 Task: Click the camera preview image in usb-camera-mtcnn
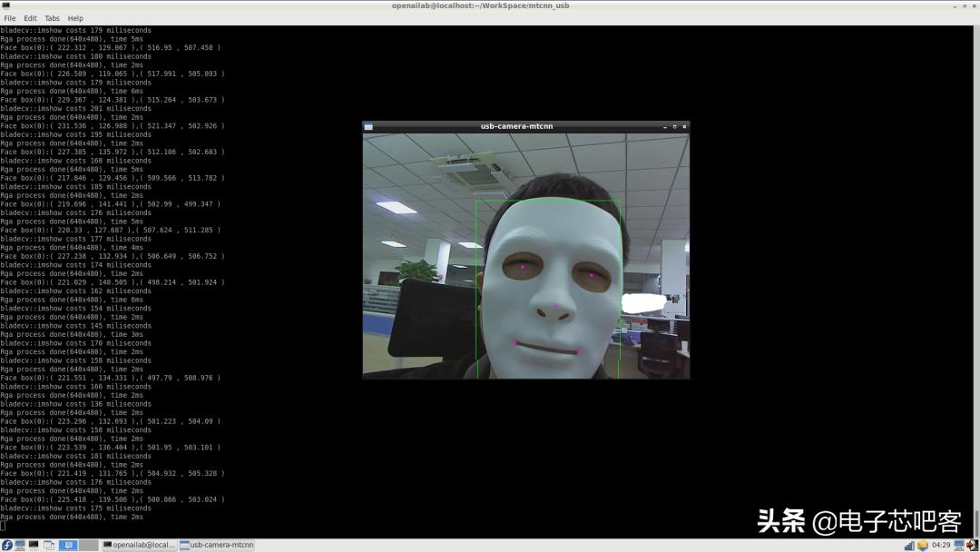click(526, 256)
